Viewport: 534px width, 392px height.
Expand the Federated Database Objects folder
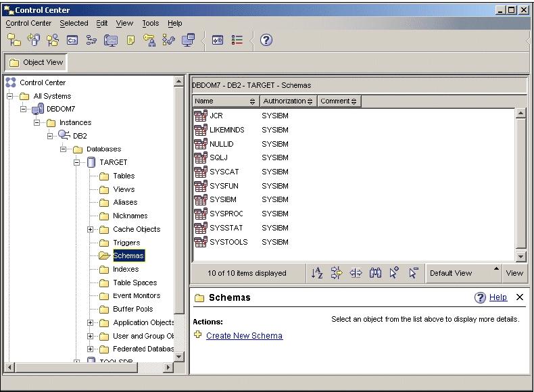(x=90, y=349)
